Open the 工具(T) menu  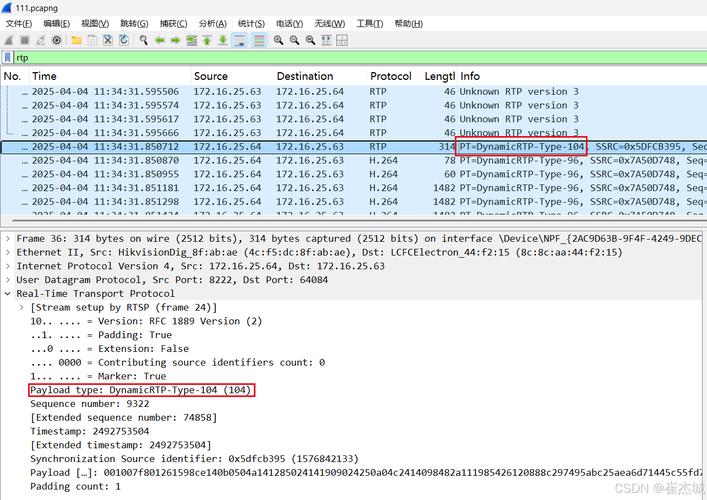point(370,23)
